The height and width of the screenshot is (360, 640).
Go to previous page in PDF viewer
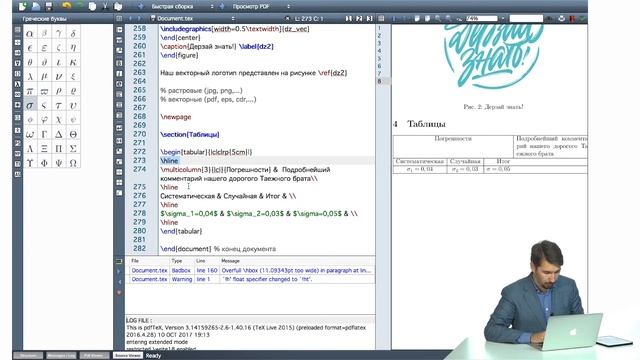tap(394, 18)
